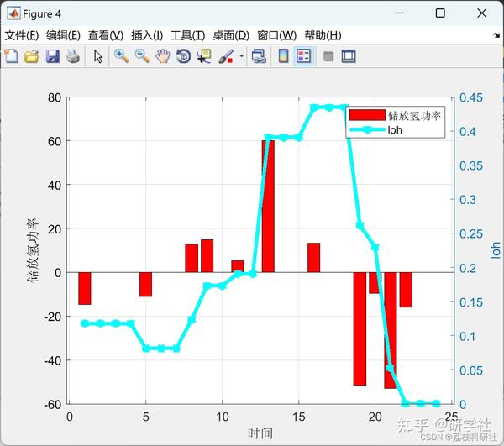Image resolution: width=504 pixels, height=446 pixels.
Task: Open the Brush color dropdown arrow
Action: pyautogui.click(x=241, y=56)
